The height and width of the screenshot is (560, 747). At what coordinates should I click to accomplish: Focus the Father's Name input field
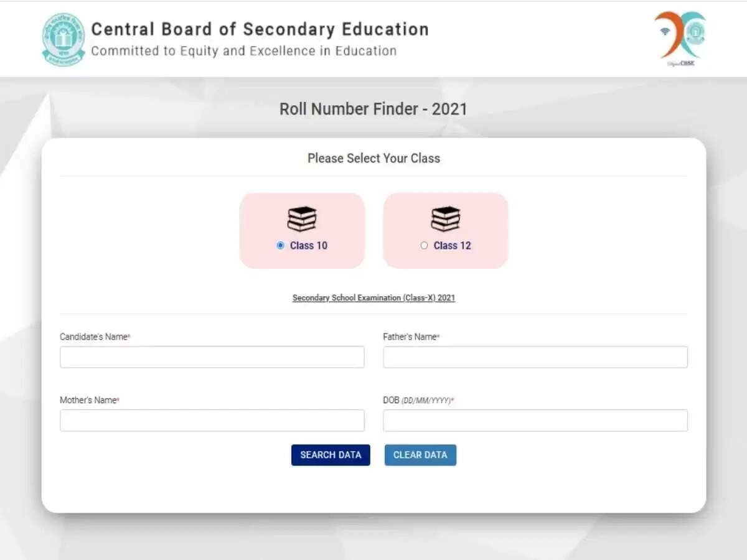pos(535,357)
